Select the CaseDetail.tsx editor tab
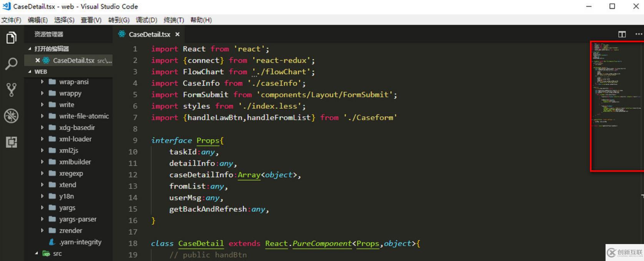Viewport: 644px width, 261px height. tap(150, 34)
